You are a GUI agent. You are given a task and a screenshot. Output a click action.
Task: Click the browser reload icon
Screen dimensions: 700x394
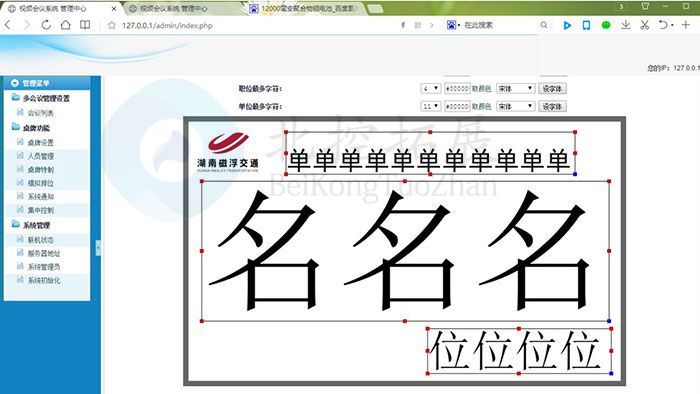tap(46, 25)
